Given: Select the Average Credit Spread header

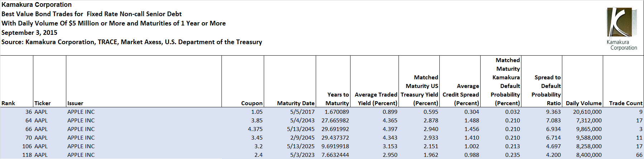Looking at the screenshot, I should (461, 95).
